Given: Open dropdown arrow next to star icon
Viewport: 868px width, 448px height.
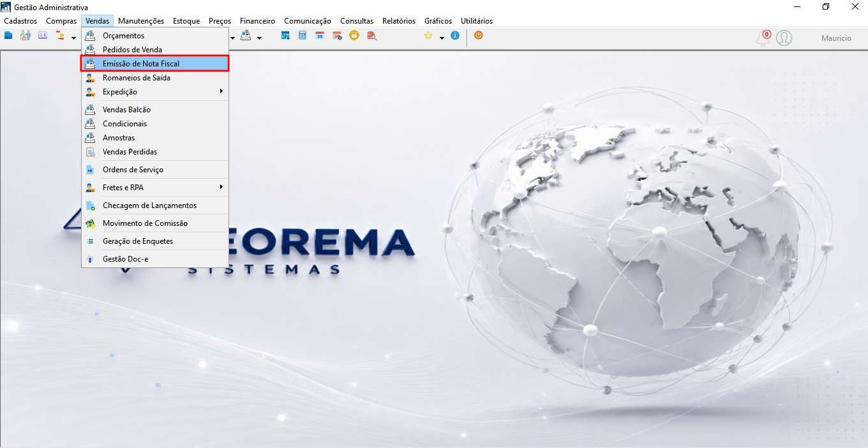Looking at the screenshot, I should 442,38.
